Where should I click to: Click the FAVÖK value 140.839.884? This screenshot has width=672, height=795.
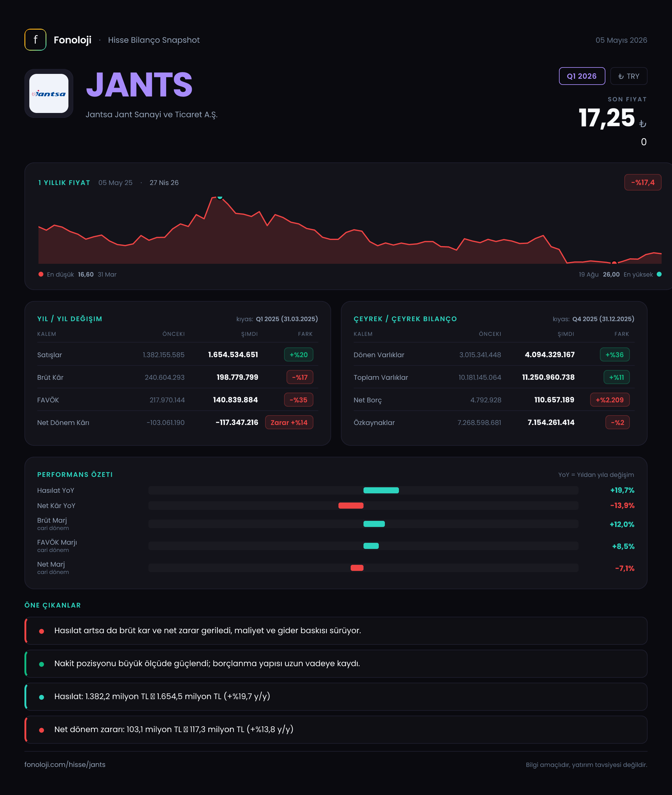236,400
